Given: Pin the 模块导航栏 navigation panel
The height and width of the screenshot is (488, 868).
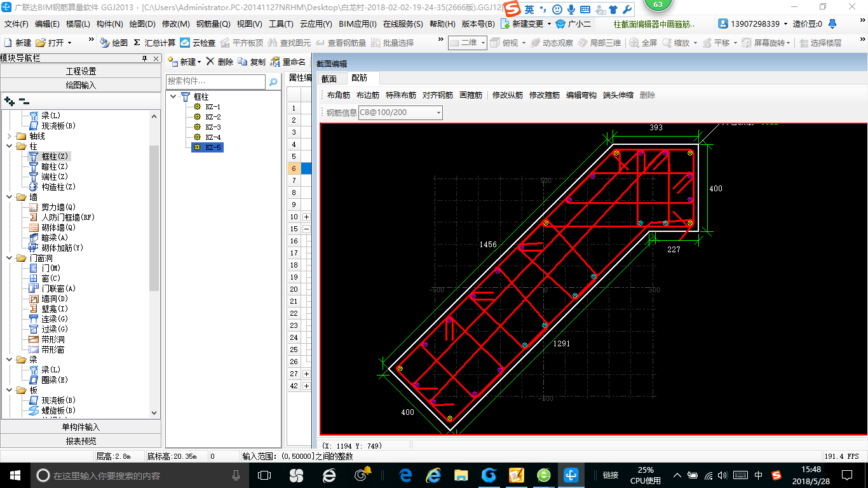Looking at the screenshot, I should pyautogui.click(x=145, y=58).
